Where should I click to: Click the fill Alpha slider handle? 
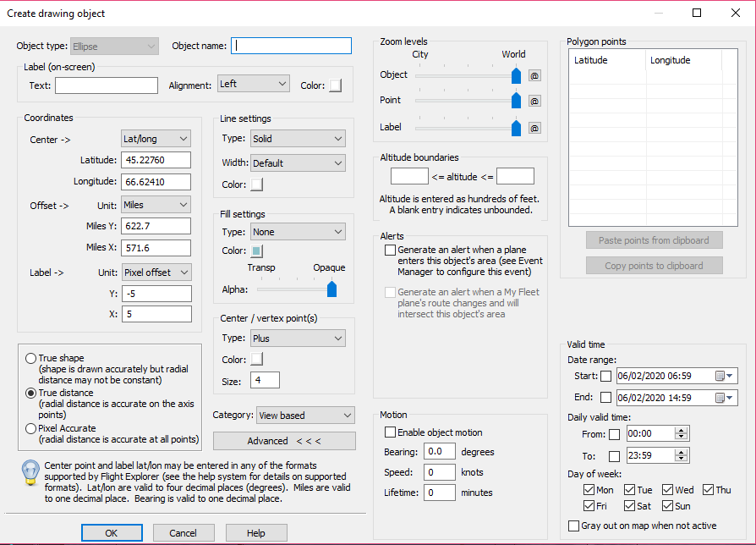[331, 289]
